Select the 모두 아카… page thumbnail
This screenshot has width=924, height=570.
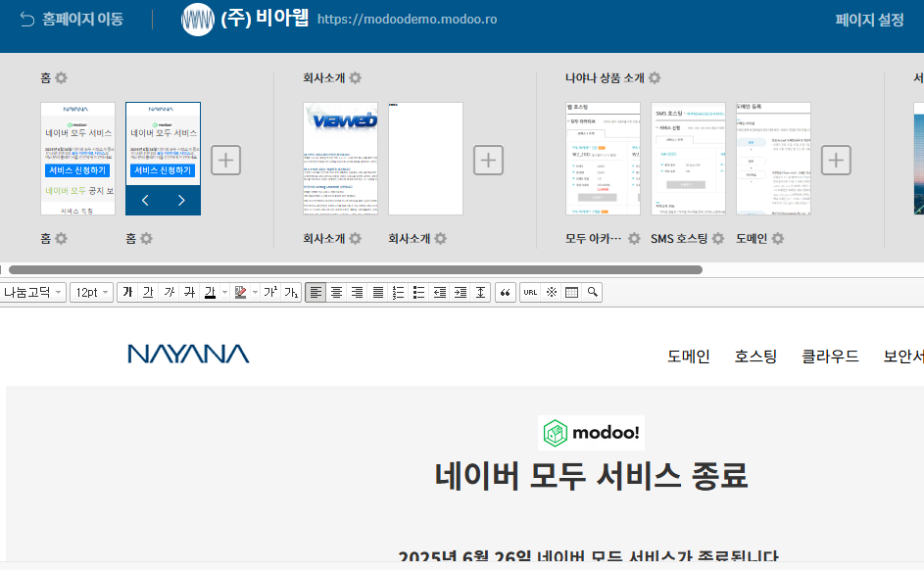tap(603, 159)
